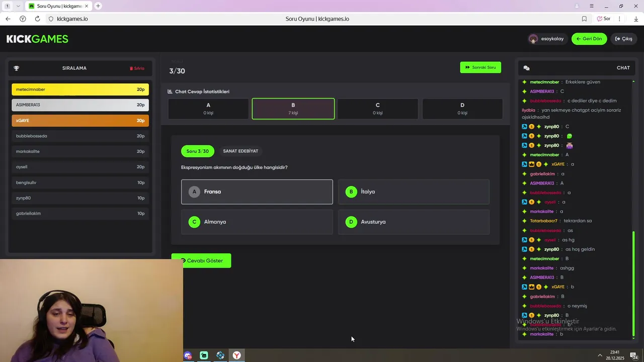The height and width of the screenshot is (362, 644).
Task: Select gabriellakim leaderboard row
Action: pyautogui.click(x=80, y=214)
